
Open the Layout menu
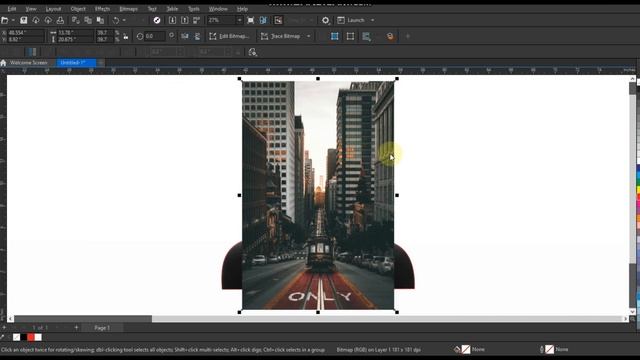click(53, 9)
